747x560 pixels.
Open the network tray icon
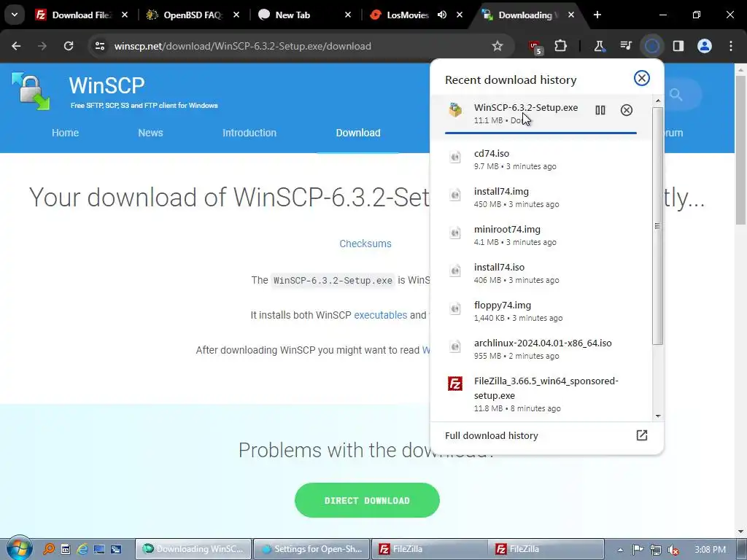coord(656,550)
